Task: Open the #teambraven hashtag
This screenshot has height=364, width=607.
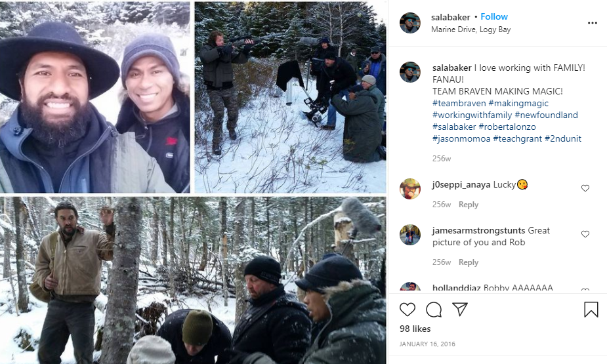Action: tap(459, 103)
